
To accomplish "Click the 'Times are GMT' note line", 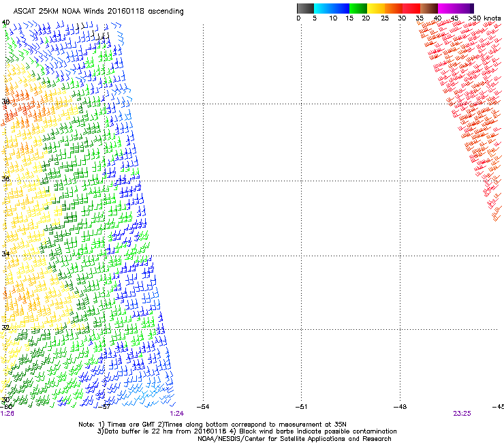I will tap(212, 425).
